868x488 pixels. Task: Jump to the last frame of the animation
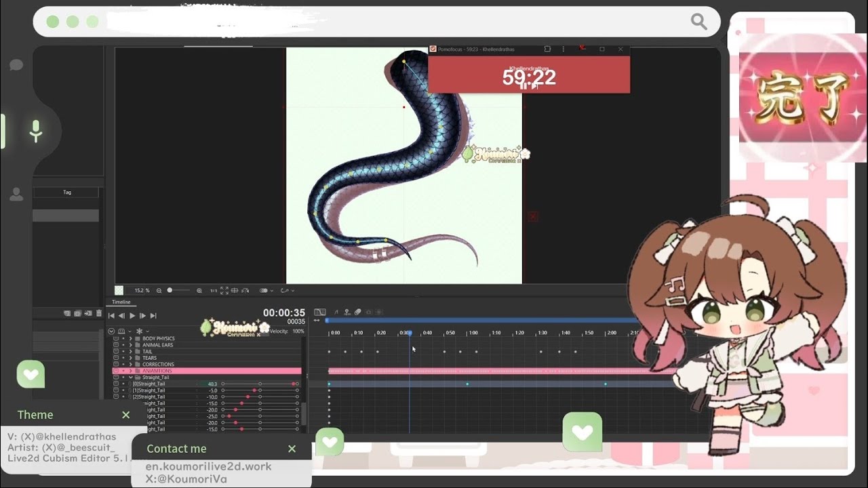tap(153, 316)
